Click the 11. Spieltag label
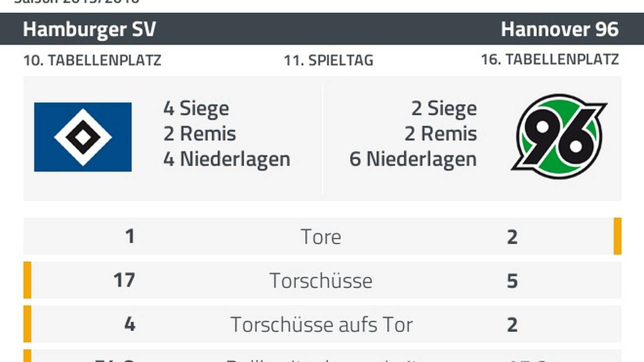Viewport: 644px width, 362px height. (x=328, y=60)
